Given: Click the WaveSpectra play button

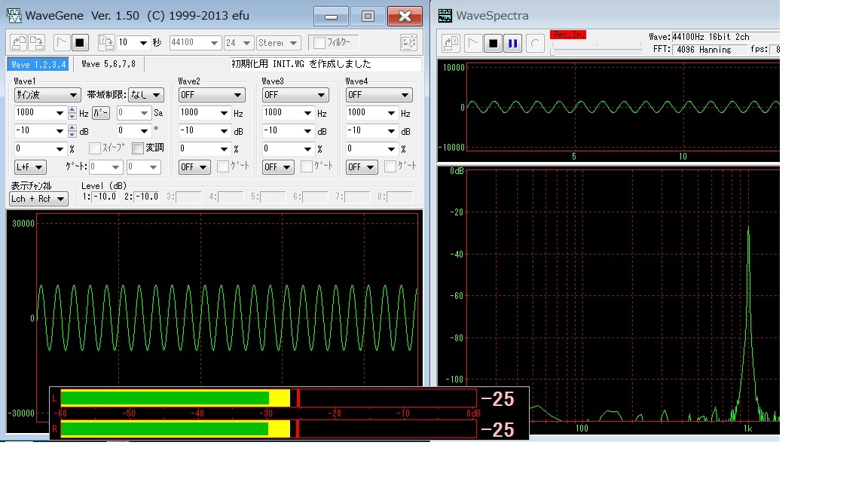Looking at the screenshot, I should [x=472, y=43].
